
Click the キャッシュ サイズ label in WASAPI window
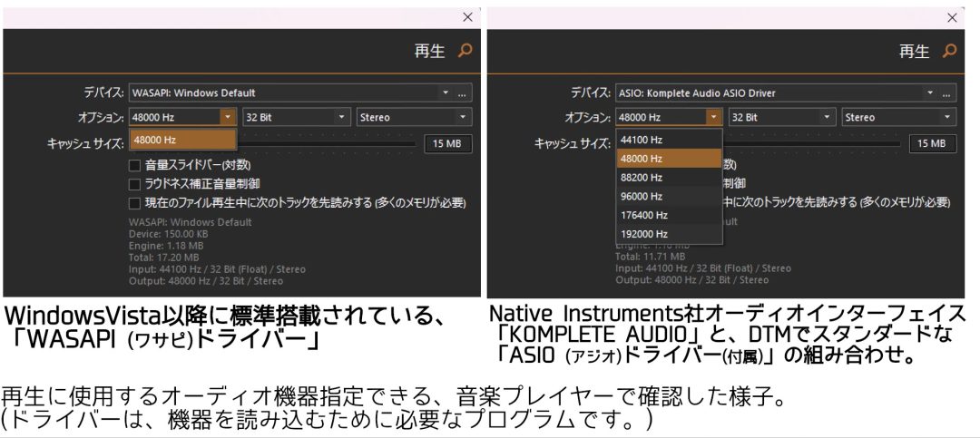tap(85, 143)
